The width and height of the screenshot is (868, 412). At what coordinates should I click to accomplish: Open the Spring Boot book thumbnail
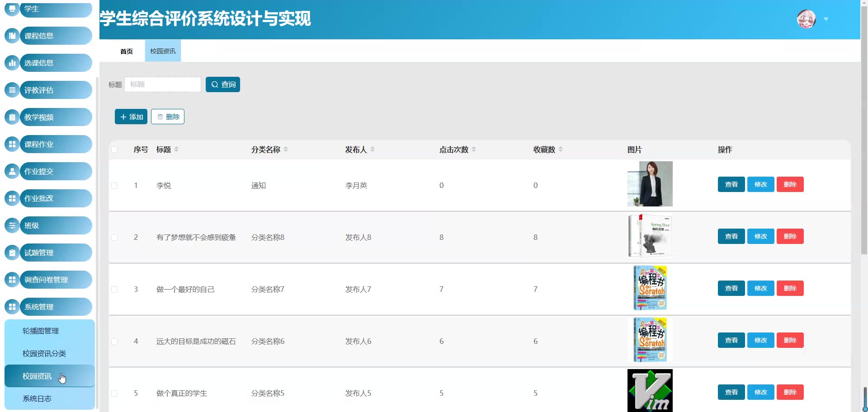(650, 236)
